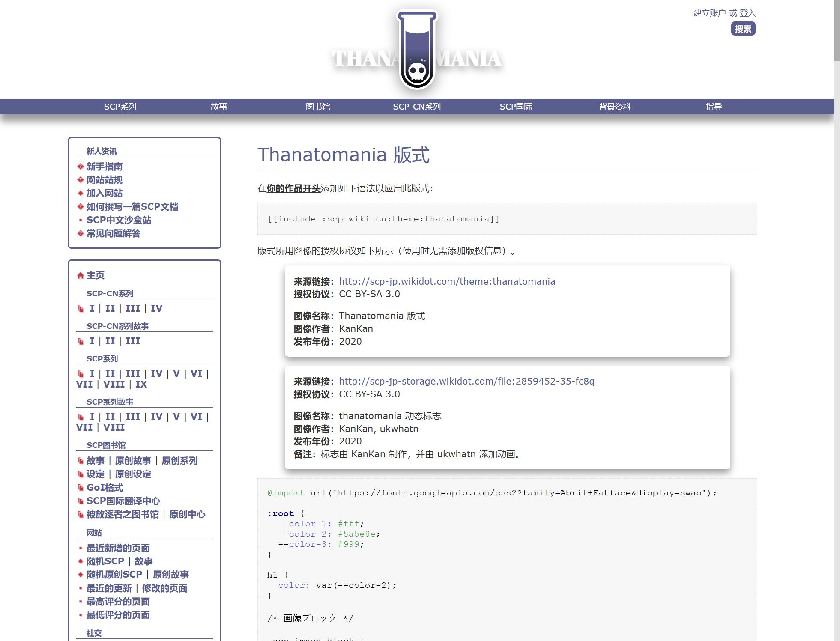Open SCP系列 series IX link

[x=141, y=384]
